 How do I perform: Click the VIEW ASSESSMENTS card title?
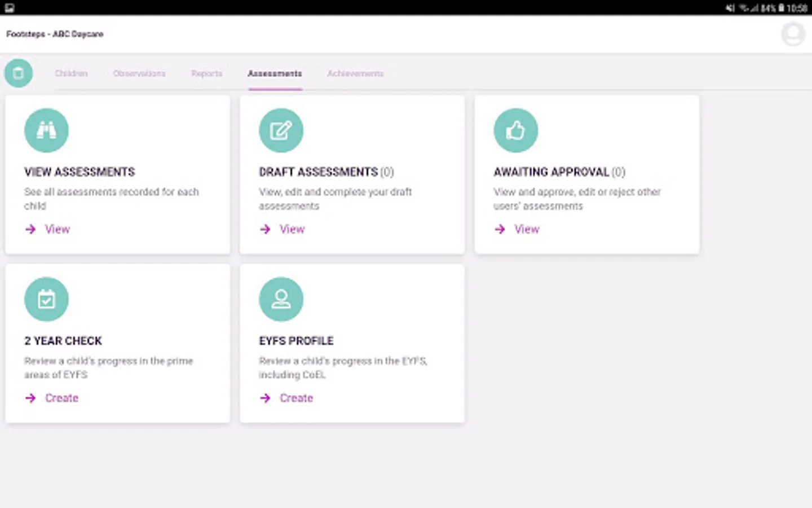pos(80,172)
